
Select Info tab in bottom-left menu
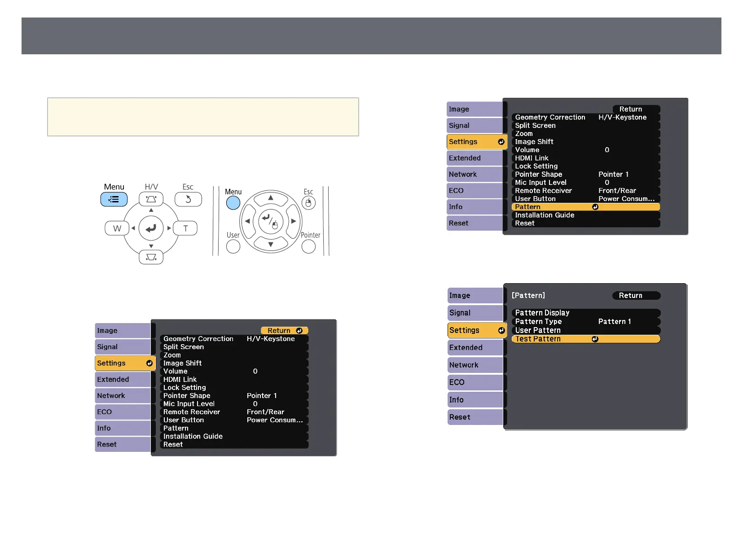[x=123, y=428]
